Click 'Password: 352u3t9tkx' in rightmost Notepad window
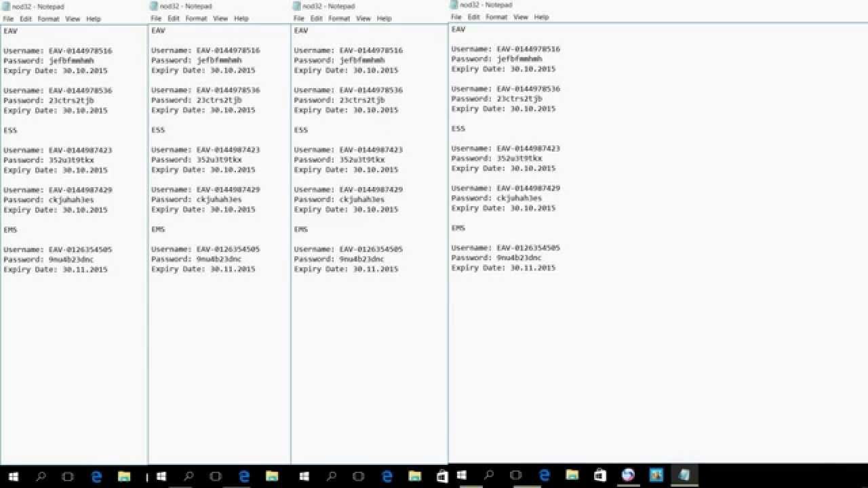868x488 pixels. point(497,158)
